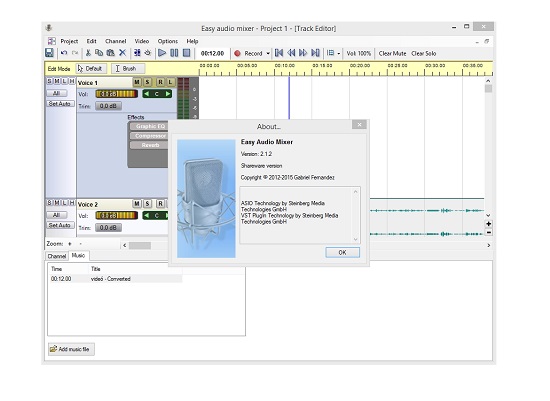Open the Channel menu
550x401 pixels.
tap(116, 41)
